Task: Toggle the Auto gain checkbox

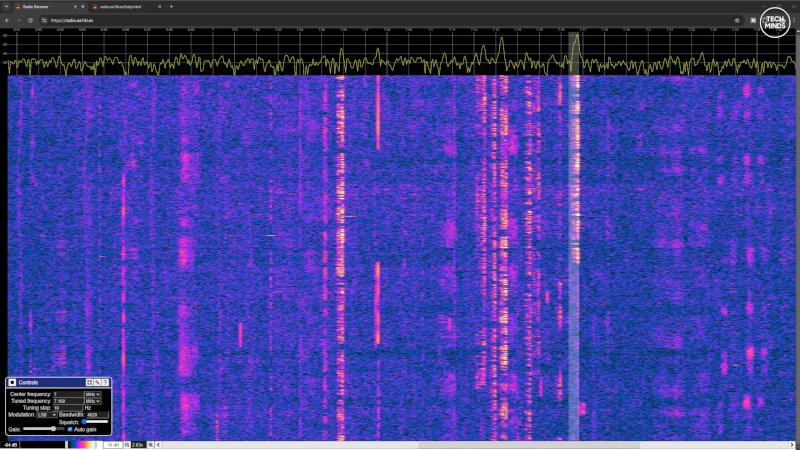Action: click(x=70, y=429)
